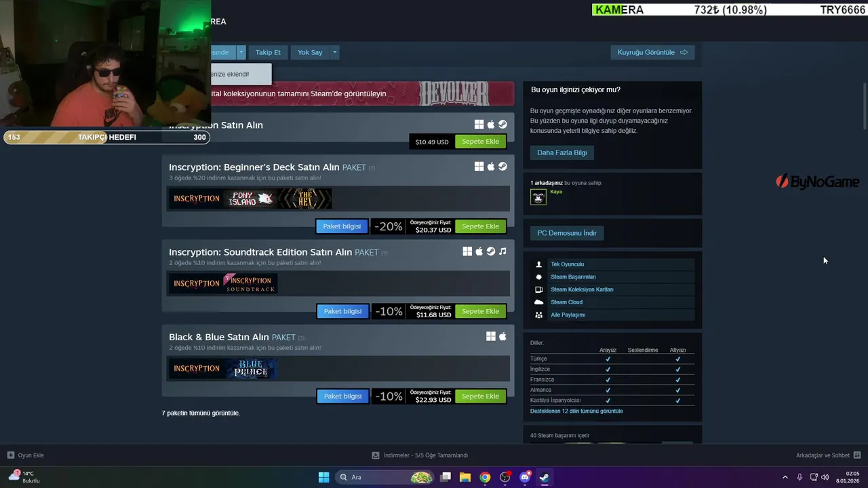Click Windows icon in Black & Blue row
868x488 pixels.
point(491,336)
